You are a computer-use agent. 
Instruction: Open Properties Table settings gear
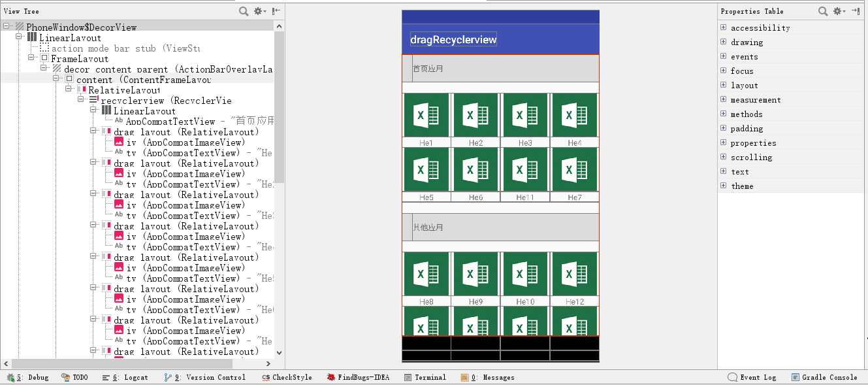tap(840, 11)
